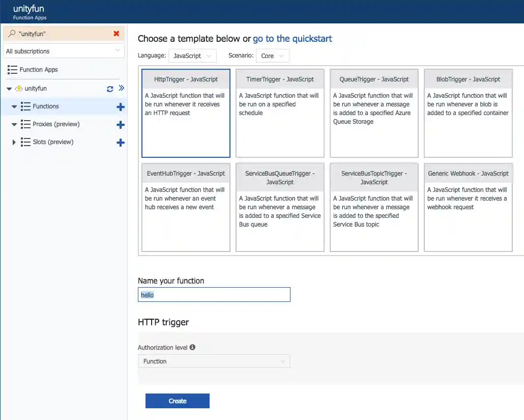Image resolution: width=524 pixels, height=420 pixels.
Task: Refresh the unityfun function app
Action: point(109,88)
